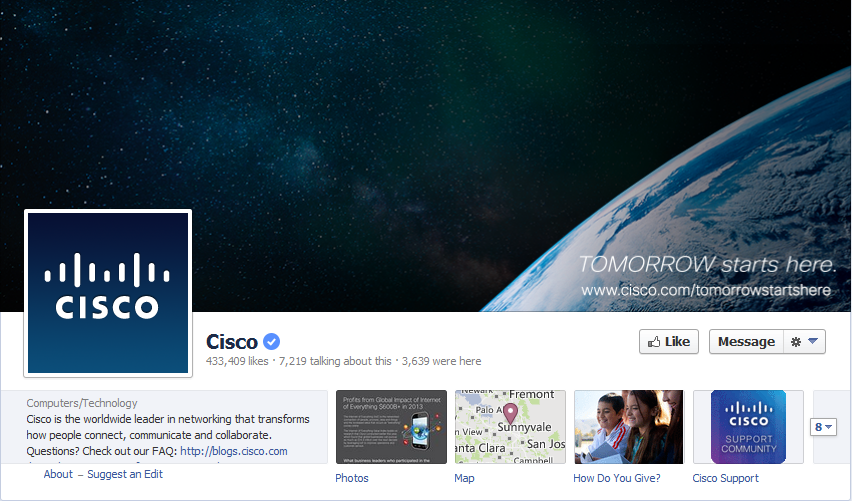852x501 pixels.
Task: Click the Cisco Support label
Action: click(x=725, y=478)
